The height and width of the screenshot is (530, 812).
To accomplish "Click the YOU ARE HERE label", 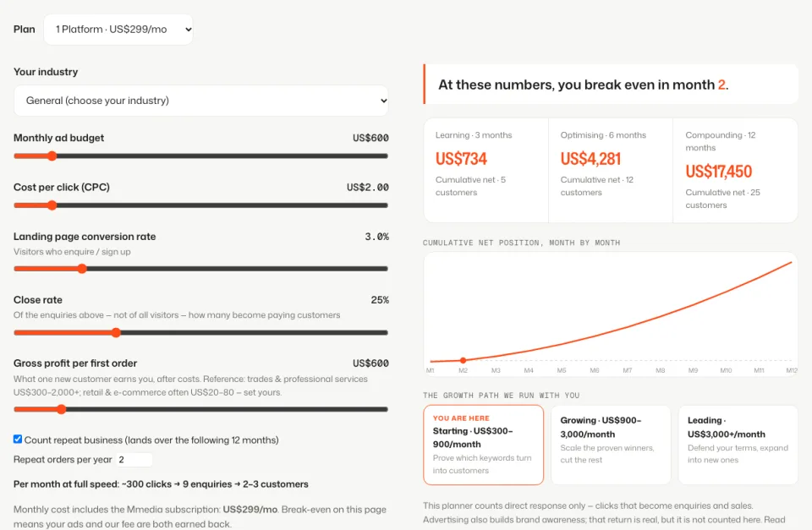I will coord(461,418).
